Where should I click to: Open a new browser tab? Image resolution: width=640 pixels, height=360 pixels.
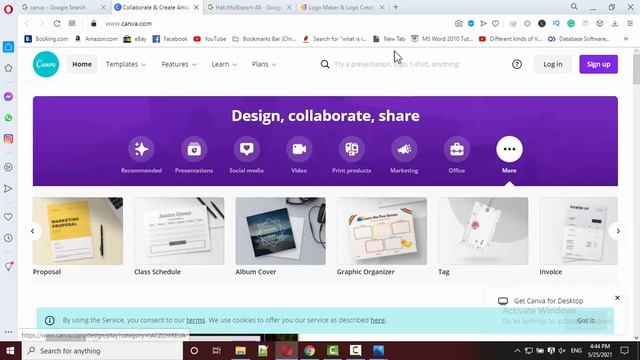tap(396, 7)
